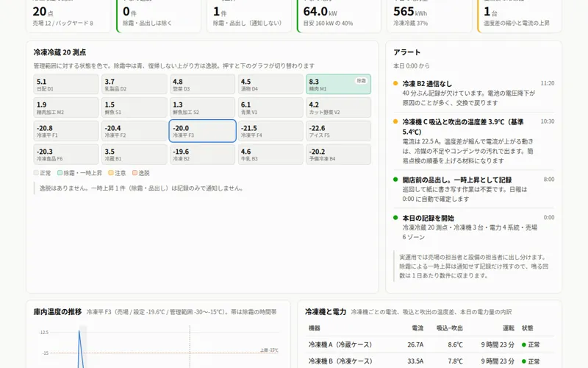Select the 牛乳 B3 tile
The image size is (588, 368).
pos(270,155)
